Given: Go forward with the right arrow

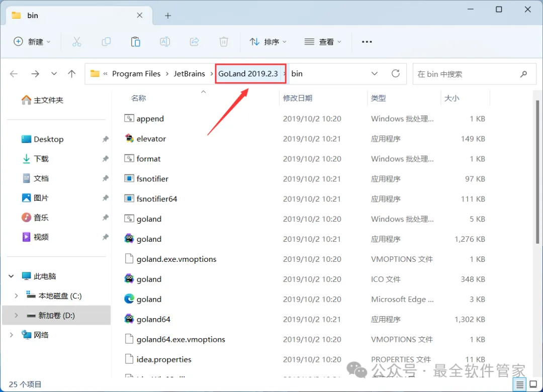Looking at the screenshot, I should pyautogui.click(x=35, y=74).
